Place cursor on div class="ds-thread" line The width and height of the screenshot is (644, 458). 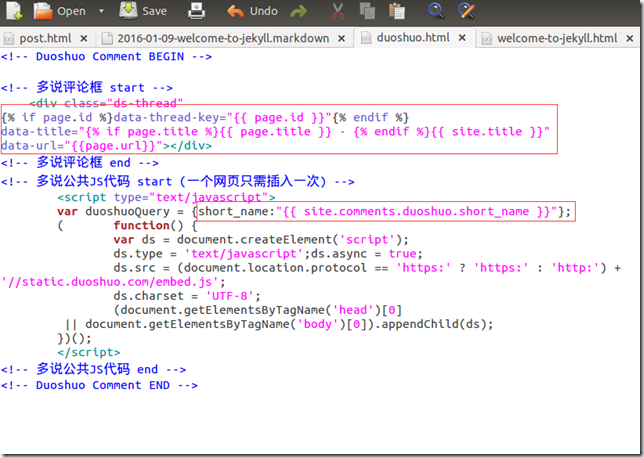(x=106, y=103)
